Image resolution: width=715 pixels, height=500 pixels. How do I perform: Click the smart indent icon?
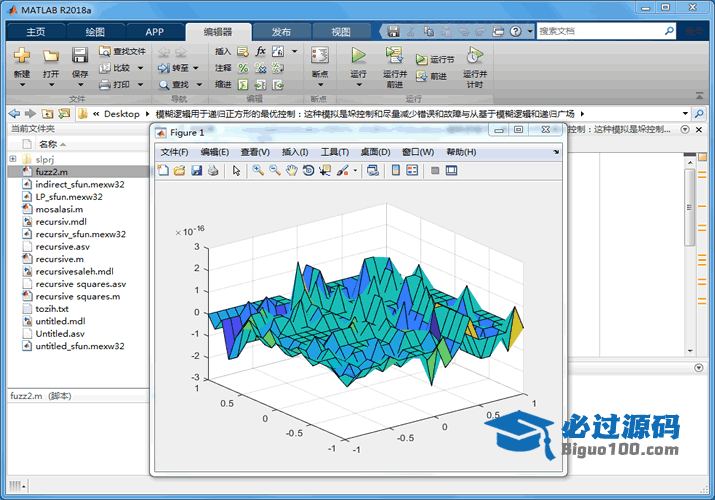coord(243,85)
